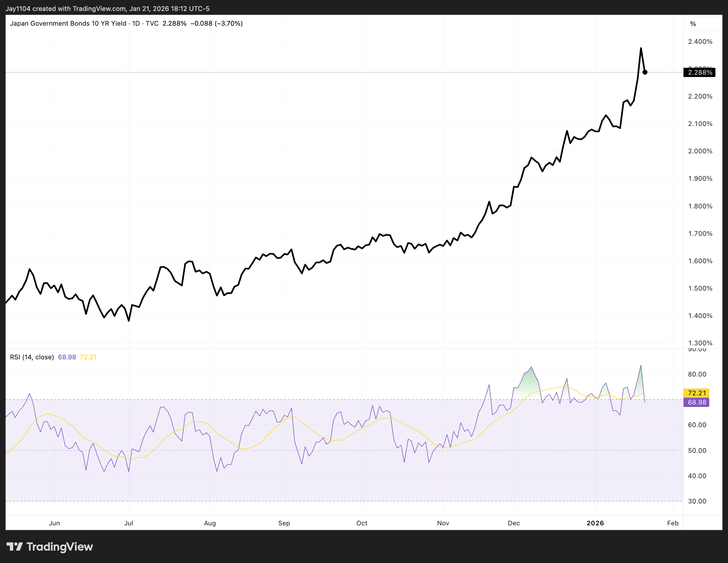Click the black last-price dot on chart
The width and height of the screenshot is (728, 563).
pos(645,72)
